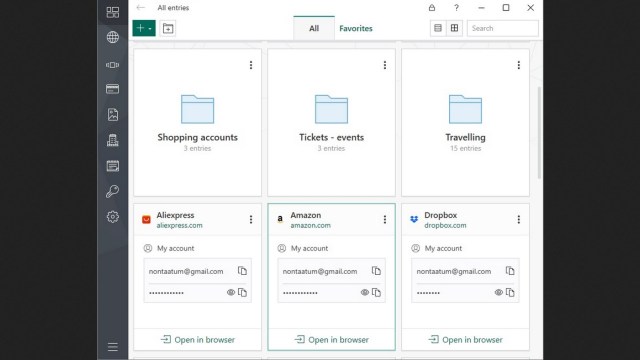The image size is (640, 360).
Task: Lock the vault with the padlock icon
Action: [x=432, y=7]
